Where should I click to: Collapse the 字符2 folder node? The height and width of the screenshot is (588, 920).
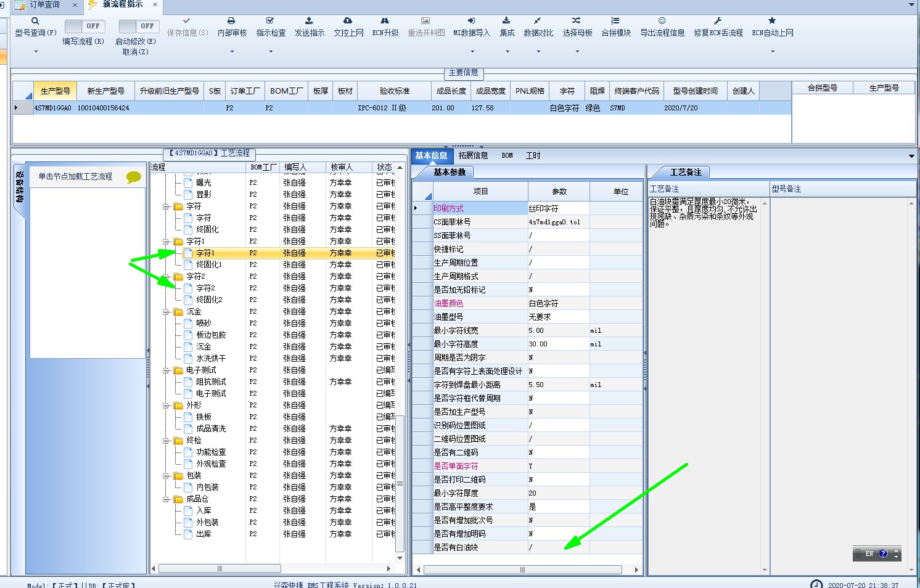point(166,277)
